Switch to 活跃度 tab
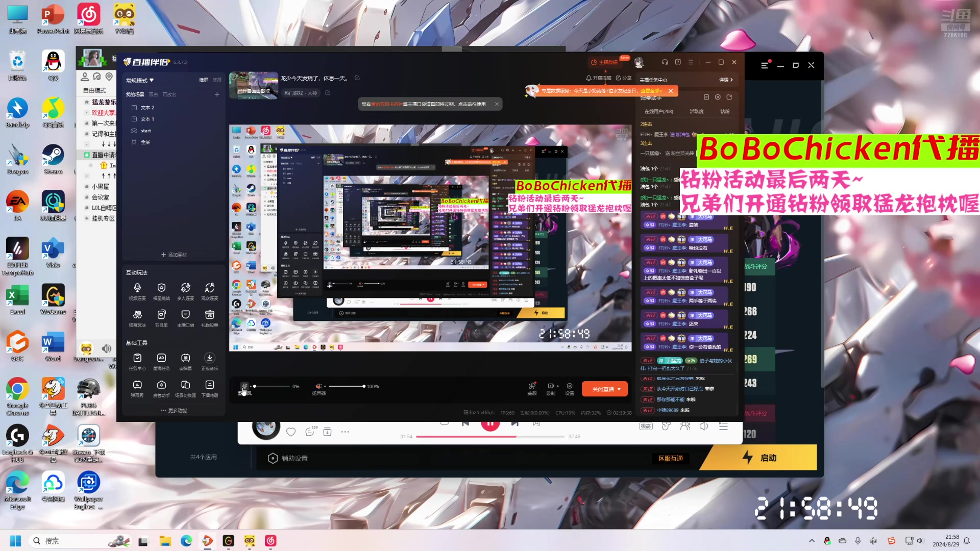980x551 pixels. tap(697, 111)
